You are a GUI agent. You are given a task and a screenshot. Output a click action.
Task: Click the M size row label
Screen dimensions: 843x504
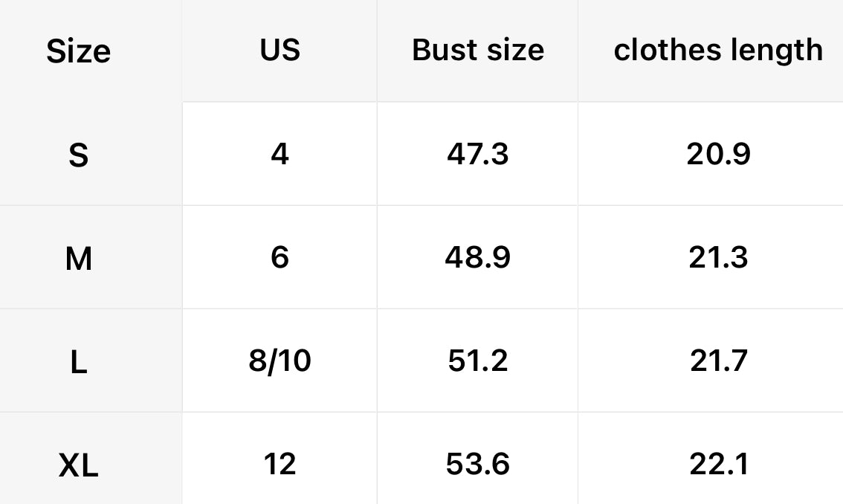coord(78,259)
